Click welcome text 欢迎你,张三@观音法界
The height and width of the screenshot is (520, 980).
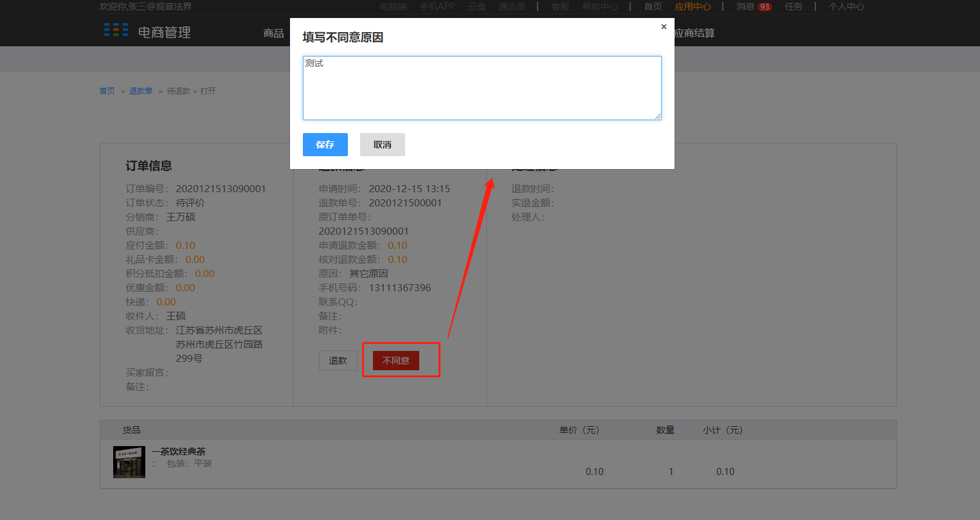pyautogui.click(x=145, y=6)
